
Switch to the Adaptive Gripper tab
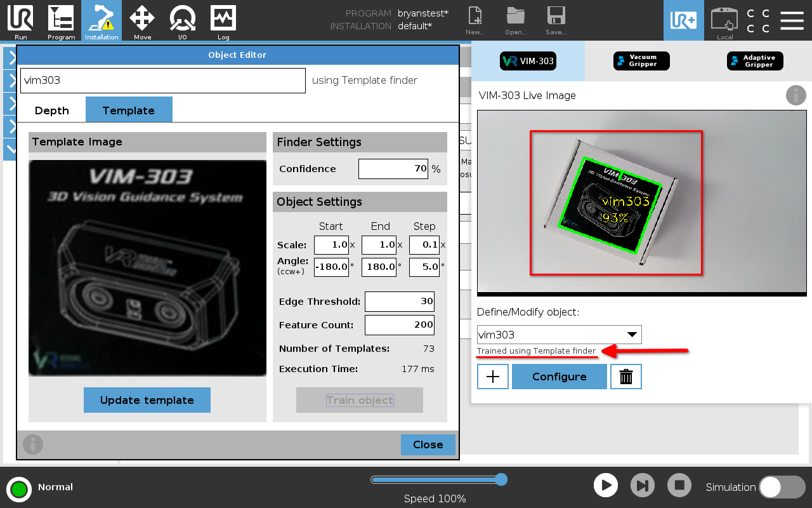755,61
